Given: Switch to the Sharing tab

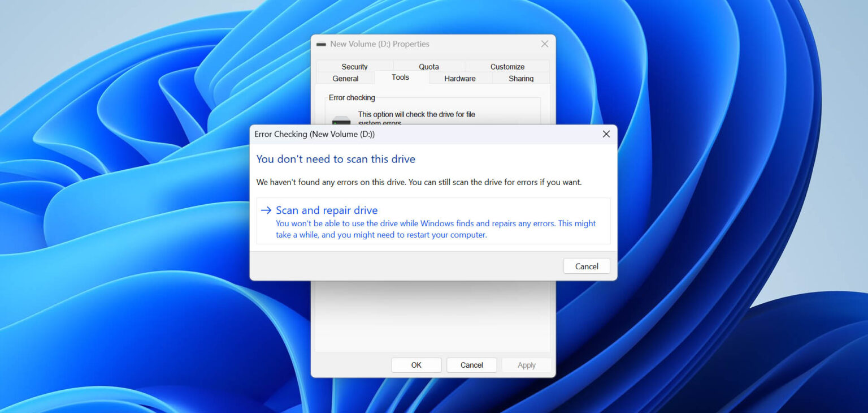Looking at the screenshot, I should click(x=520, y=78).
